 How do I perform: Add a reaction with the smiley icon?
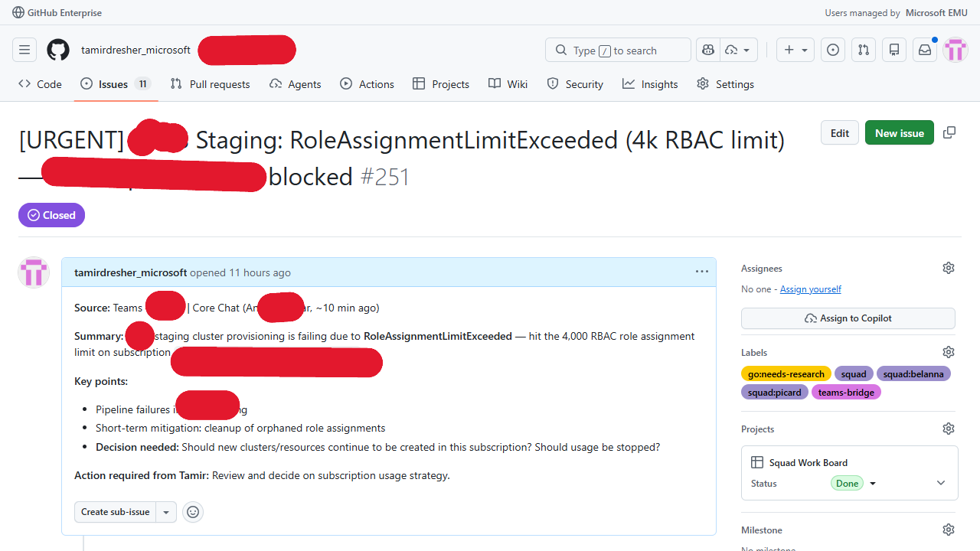pos(192,511)
